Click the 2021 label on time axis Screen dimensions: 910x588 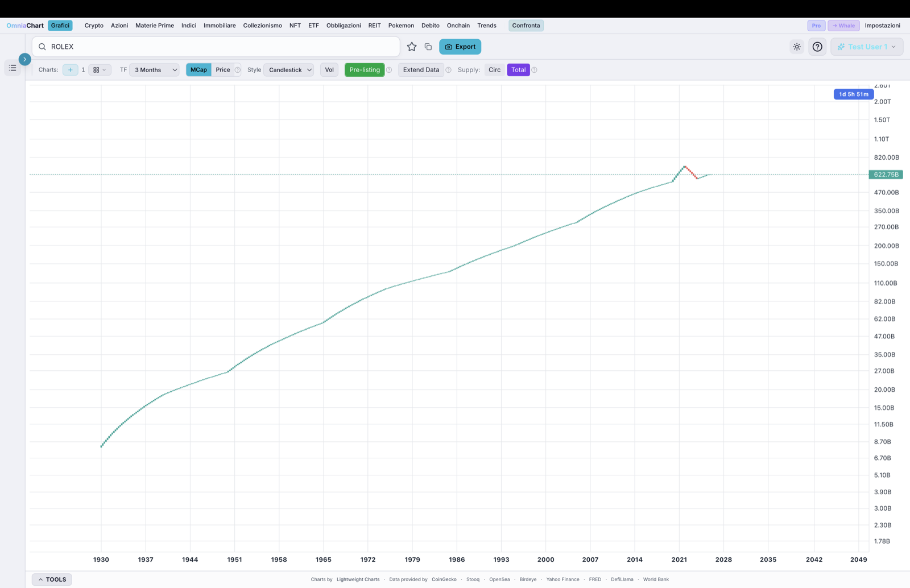pos(679,560)
